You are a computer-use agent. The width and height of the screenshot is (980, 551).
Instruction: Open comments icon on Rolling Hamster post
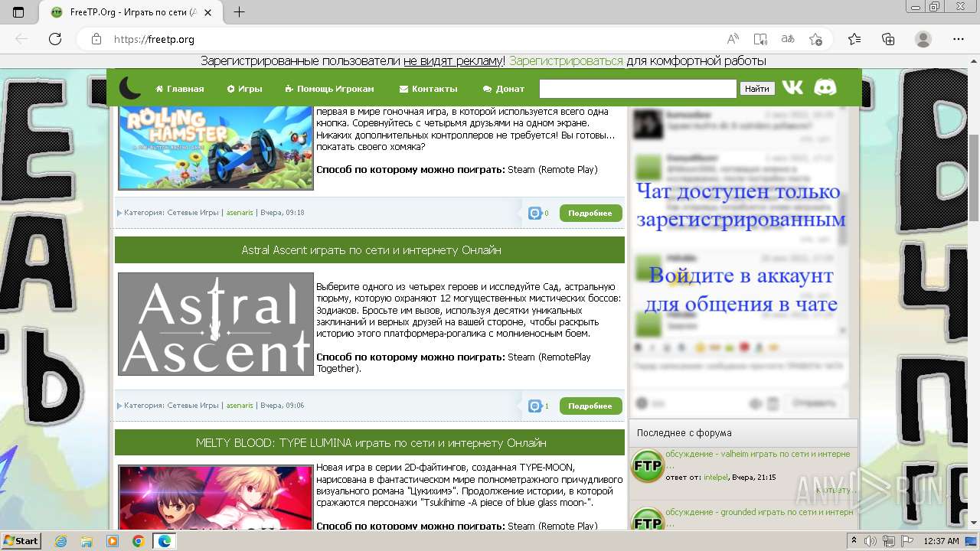(x=534, y=213)
